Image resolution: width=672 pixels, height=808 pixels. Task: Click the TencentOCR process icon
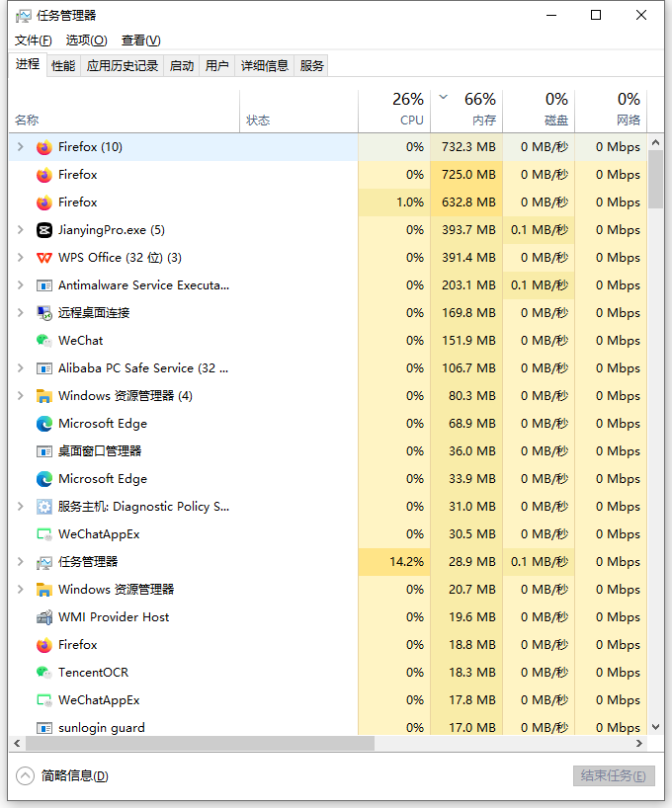click(x=44, y=673)
